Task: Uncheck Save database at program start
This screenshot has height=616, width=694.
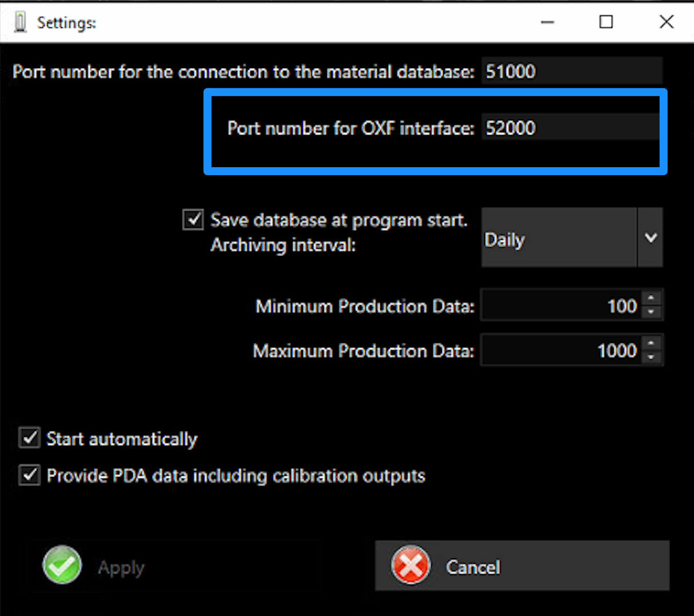Action: point(193,219)
